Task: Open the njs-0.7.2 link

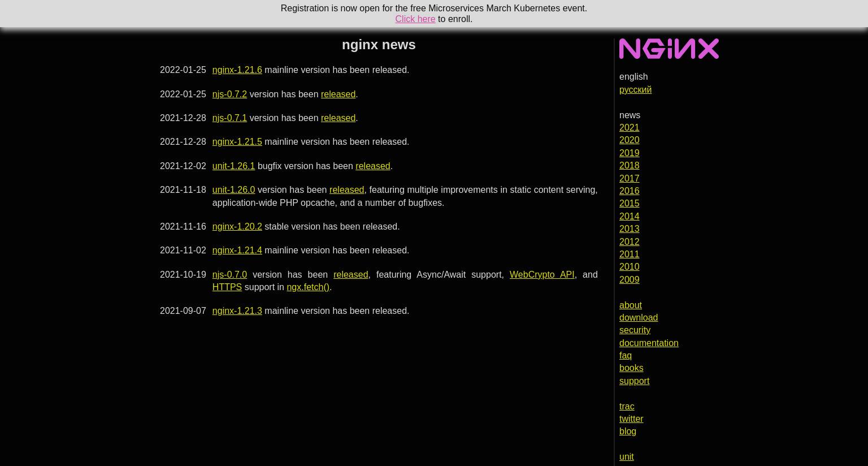Action: tap(229, 94)
